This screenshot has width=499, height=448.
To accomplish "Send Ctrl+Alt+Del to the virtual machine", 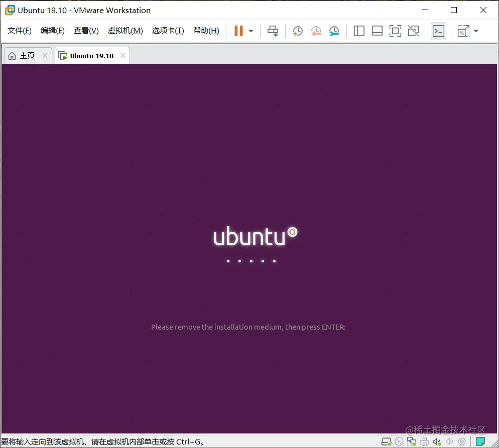I will coord(273,31).
